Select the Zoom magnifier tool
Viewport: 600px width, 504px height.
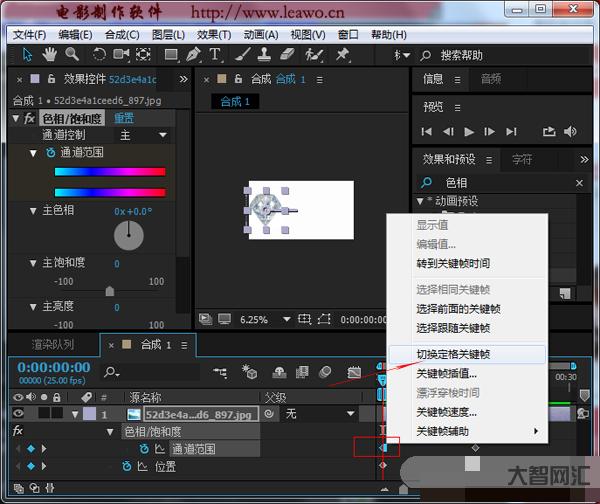tap(72, 54)
